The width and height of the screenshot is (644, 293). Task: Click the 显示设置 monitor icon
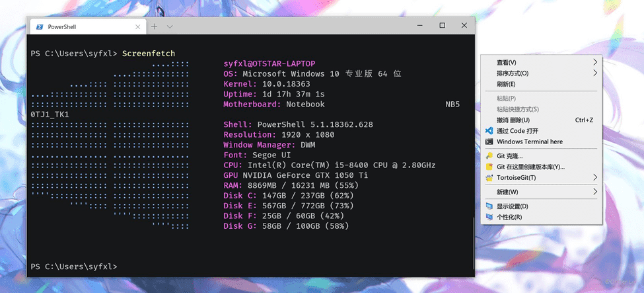[x=489, y=206]
